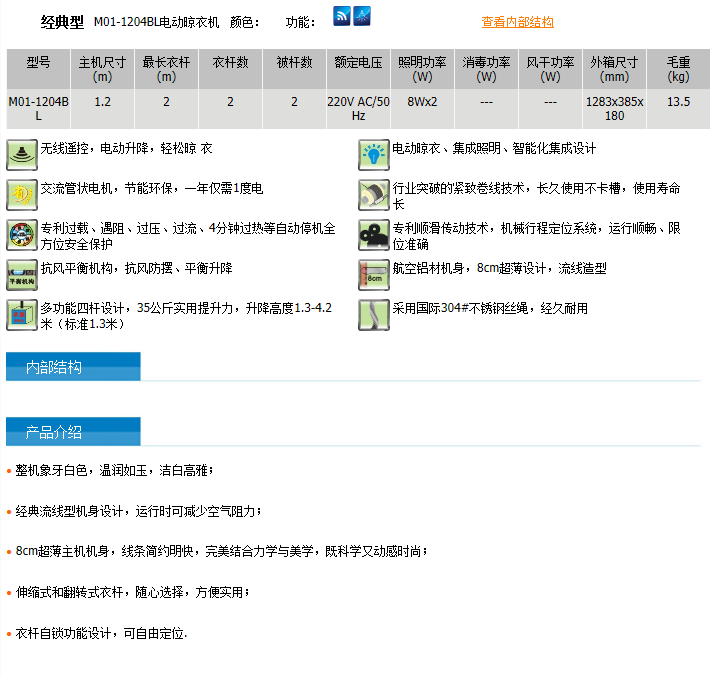Click the wireless remote control feature icon
Viewport: 713px width, 676px height.
22,155
